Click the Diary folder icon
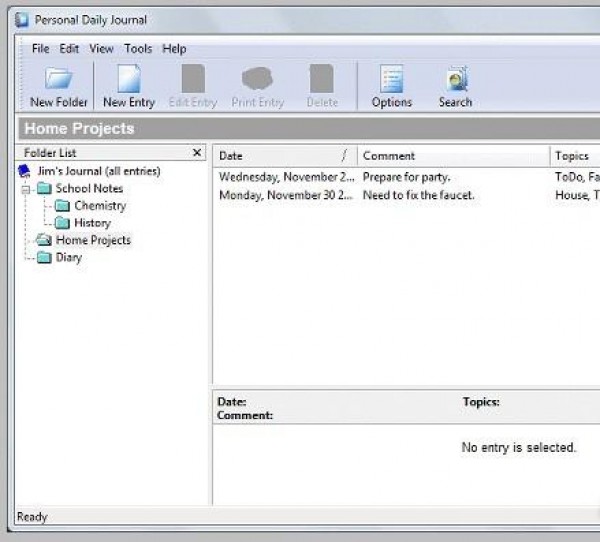Image resolution: width=600 pixels, height=542 pixels. [44, 257]
